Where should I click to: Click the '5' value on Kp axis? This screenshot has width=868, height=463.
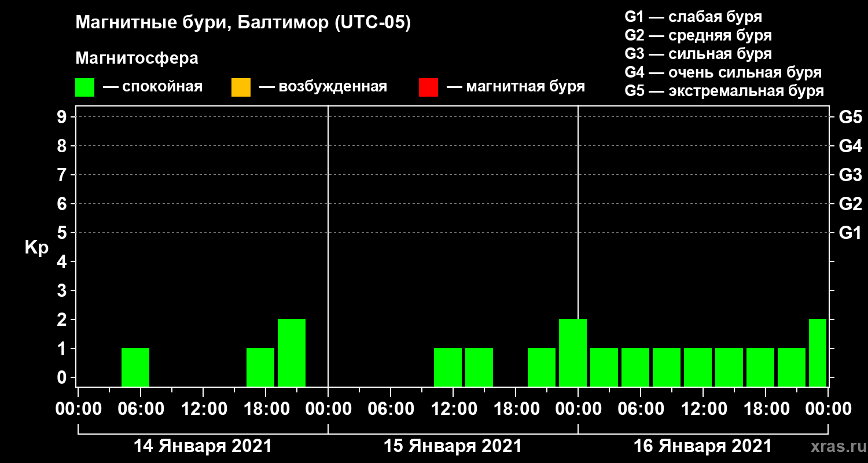pos(62,233)
